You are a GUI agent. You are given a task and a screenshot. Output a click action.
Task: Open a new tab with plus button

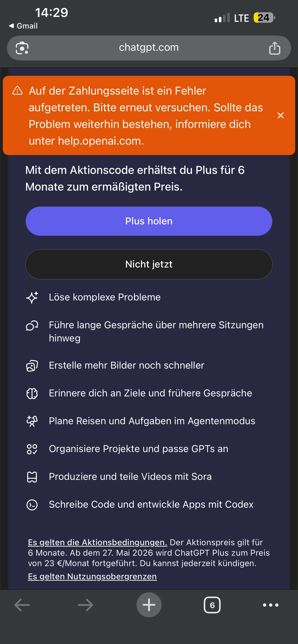click(x=149, y=605)
